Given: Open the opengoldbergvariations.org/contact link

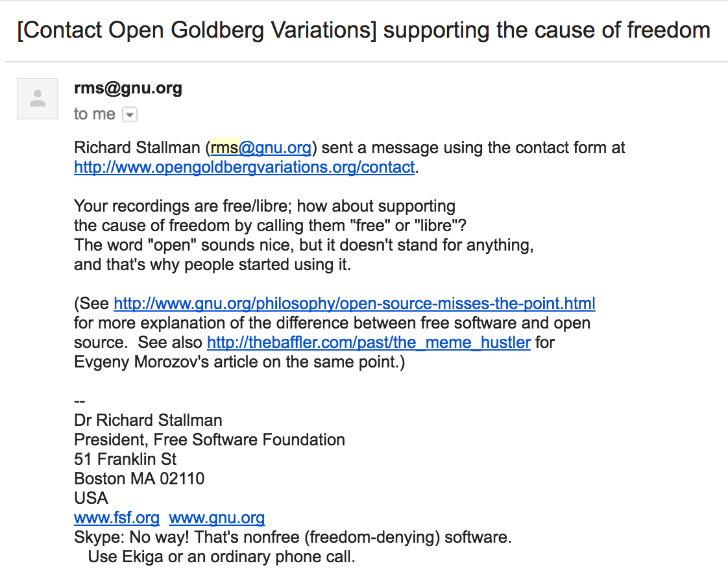Looking at the screenshot, I should pyautogui.click(x=244, y=167).
